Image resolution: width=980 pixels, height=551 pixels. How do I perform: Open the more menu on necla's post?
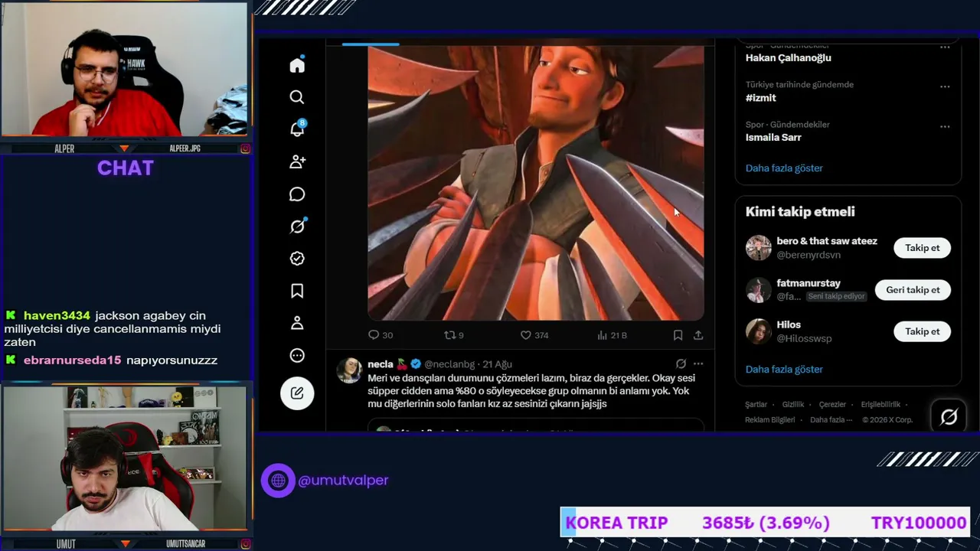pos(698,364)
